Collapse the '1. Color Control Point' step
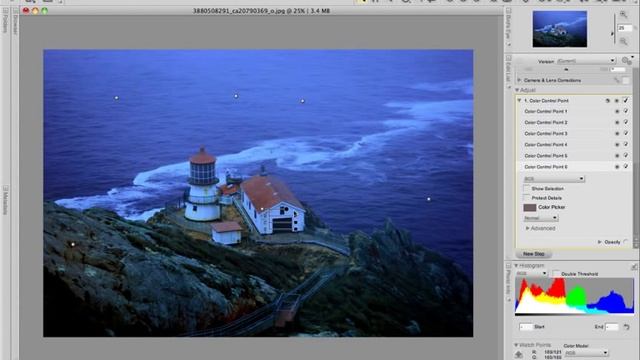Screen dimensions: 640x360 click(x=520, y=100)
